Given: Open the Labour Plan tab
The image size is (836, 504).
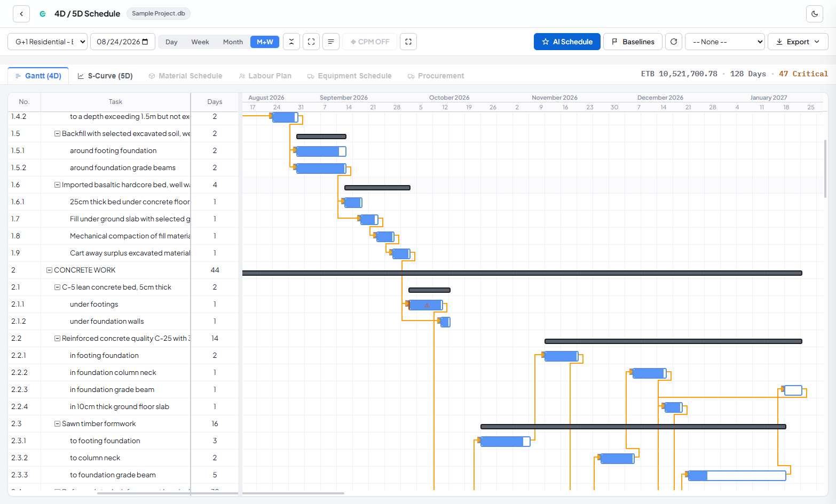Looking at the screenshot, I should (x=265, y=76).
